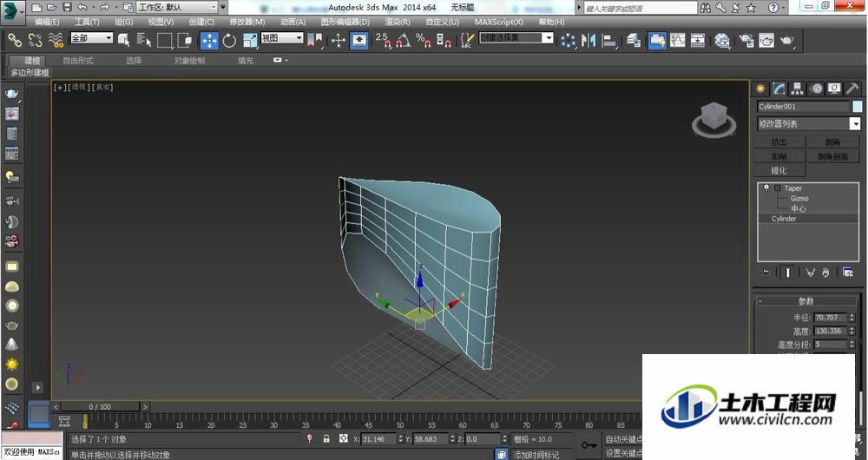Click the 锥化 modifier button
This screenshot has width=868, height=460.
[779, 170]
